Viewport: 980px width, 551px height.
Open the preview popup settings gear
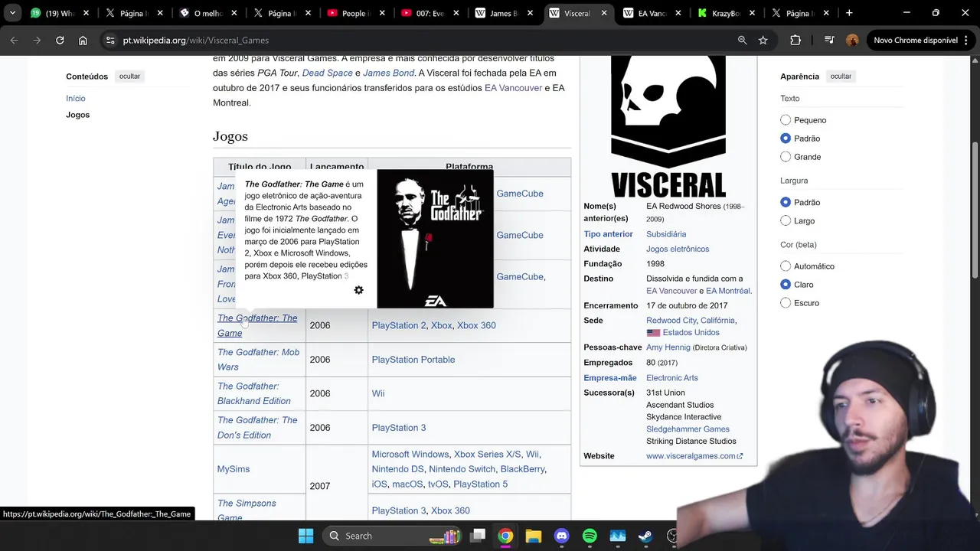[x=358, y=290]
